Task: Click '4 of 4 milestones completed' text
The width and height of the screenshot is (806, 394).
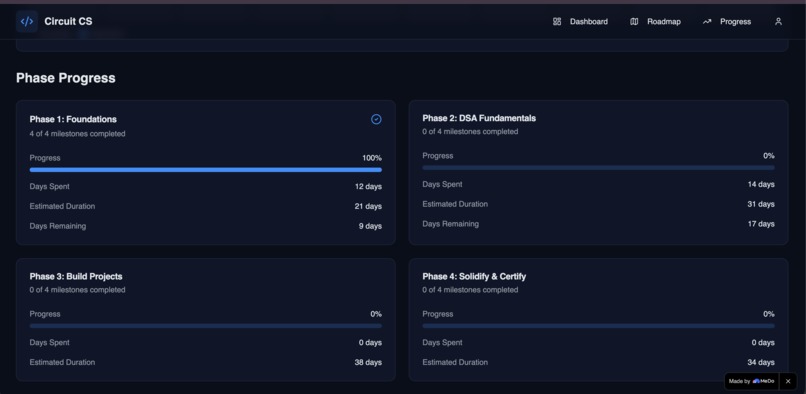Action: 78,134
